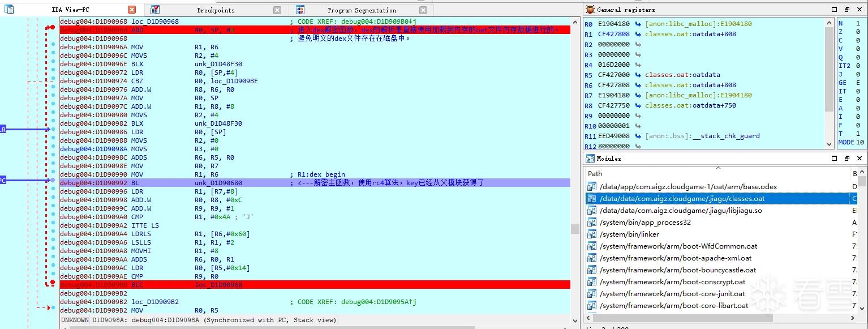Jump via the R0 register arrow icon
868x329 pixels.
[638, 24]
